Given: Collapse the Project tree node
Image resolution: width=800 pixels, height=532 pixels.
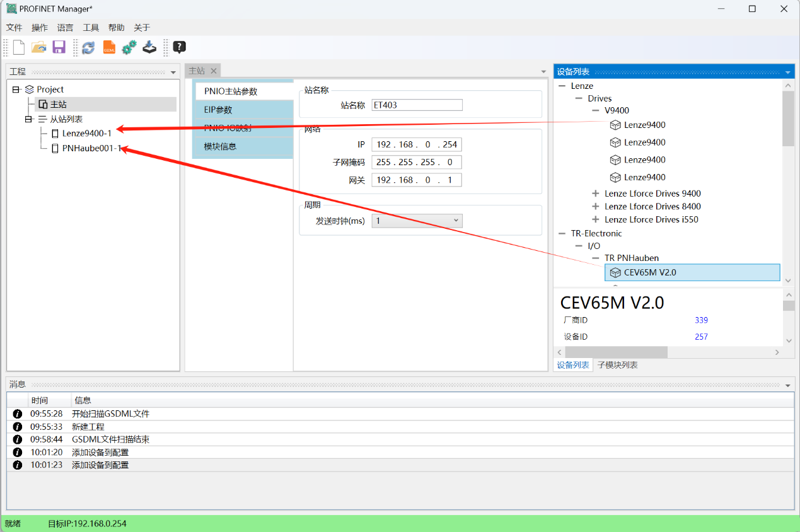Looking at the screenshot, I should click(16, 90).
